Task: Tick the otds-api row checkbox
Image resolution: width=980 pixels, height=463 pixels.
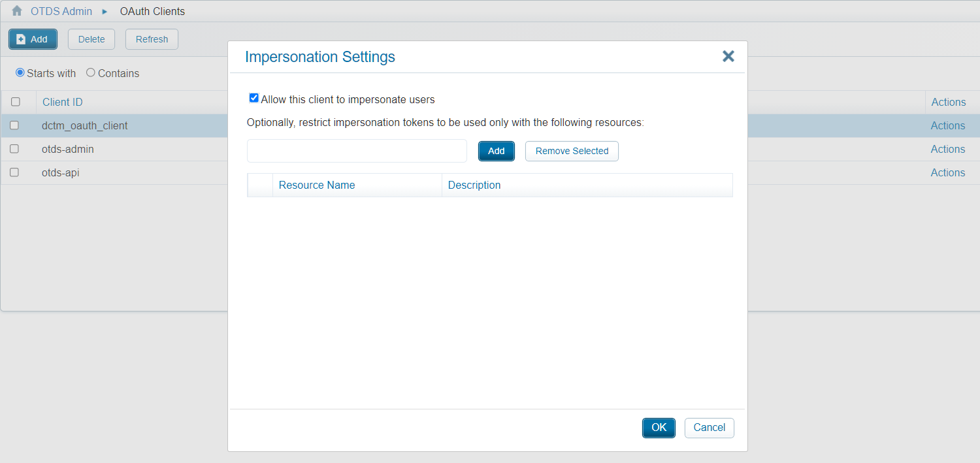Action: [x=14, y=172]
